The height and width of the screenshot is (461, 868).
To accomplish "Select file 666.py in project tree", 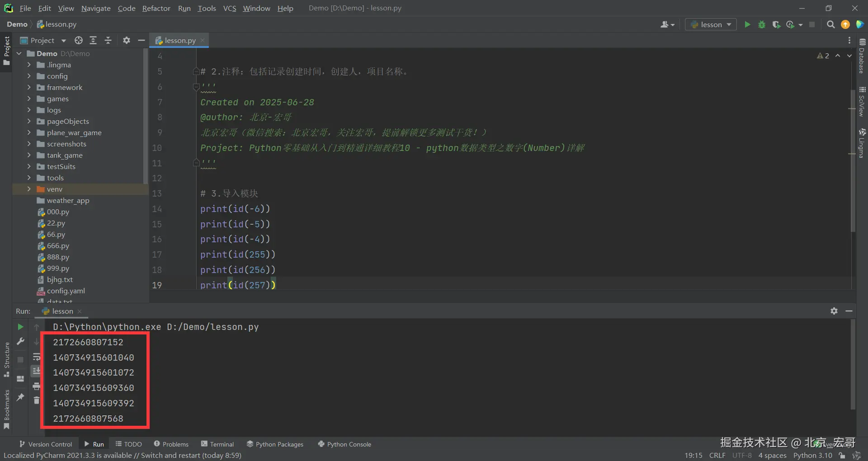I will pyautogui.click(x=58, y=245).
